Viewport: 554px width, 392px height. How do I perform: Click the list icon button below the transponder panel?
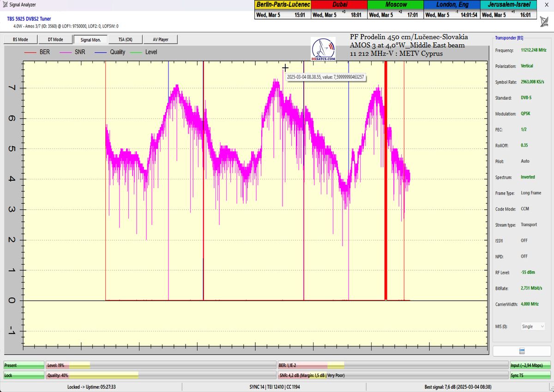point(522,351)
